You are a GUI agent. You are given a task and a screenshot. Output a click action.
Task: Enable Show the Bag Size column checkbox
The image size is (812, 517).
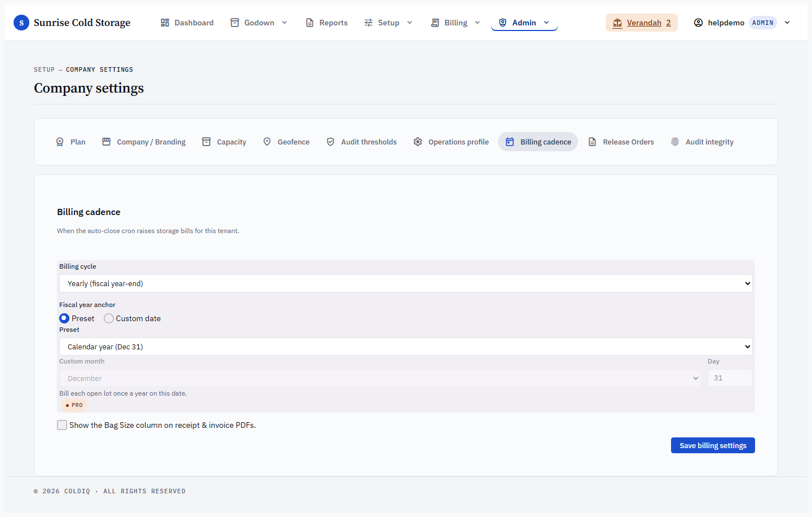[62, 425]
